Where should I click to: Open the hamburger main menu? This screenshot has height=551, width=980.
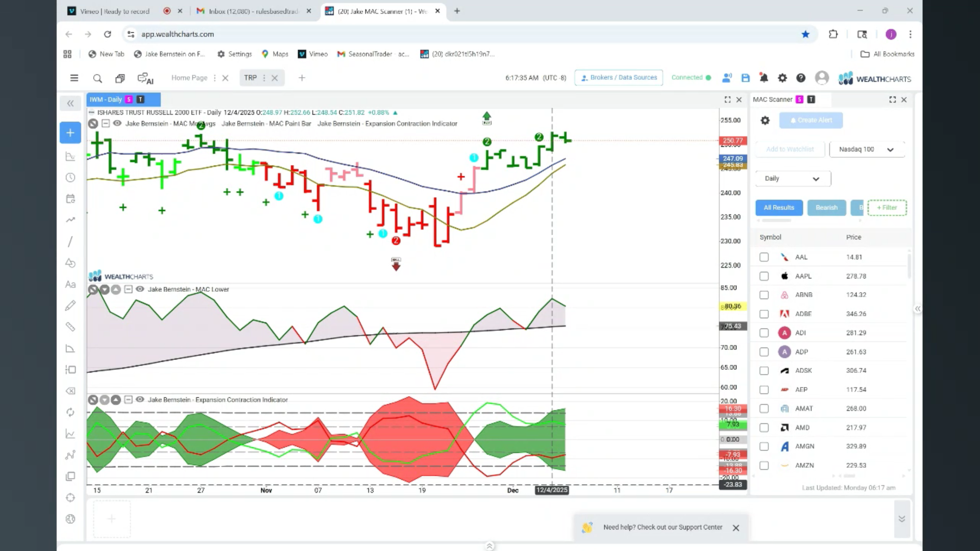[74, 78]
